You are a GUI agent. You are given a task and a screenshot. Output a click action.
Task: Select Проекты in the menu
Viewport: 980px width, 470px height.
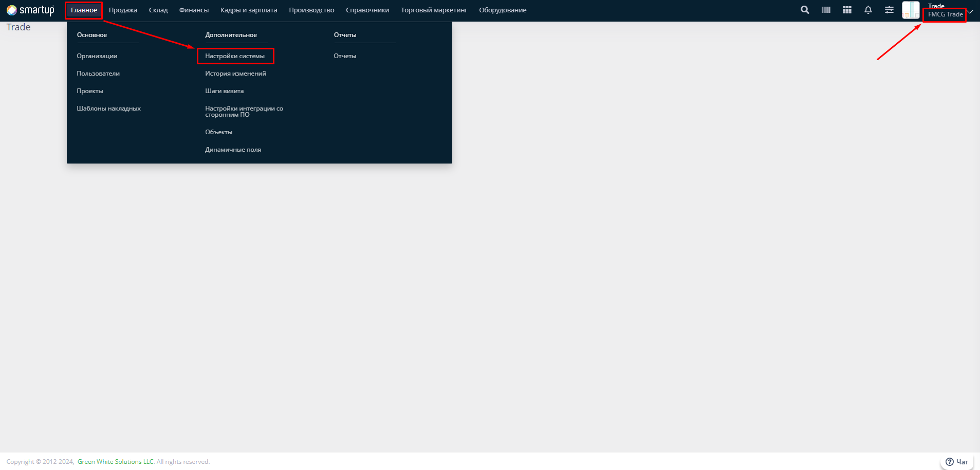(90, 91)
